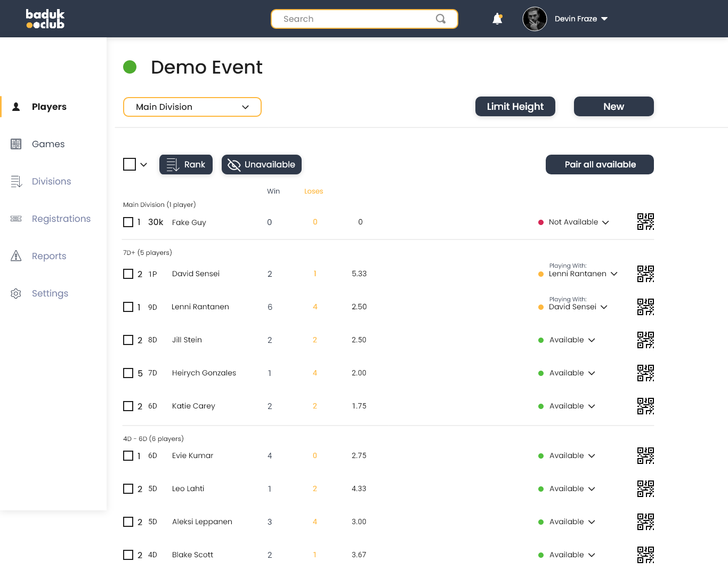Viewport: 728px width, 577px height.
Task: Click the Limit Height button
Action: point(515,106)
